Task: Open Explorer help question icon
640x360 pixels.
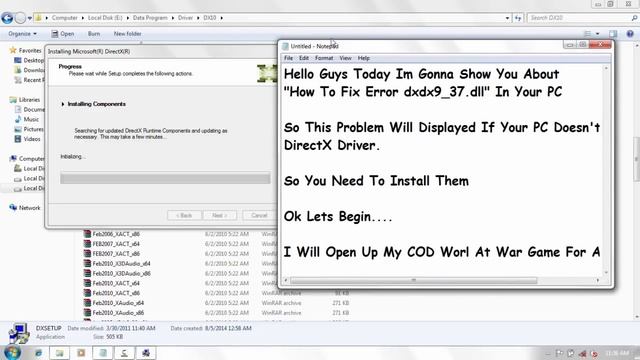Action: [x=630, y=33]
